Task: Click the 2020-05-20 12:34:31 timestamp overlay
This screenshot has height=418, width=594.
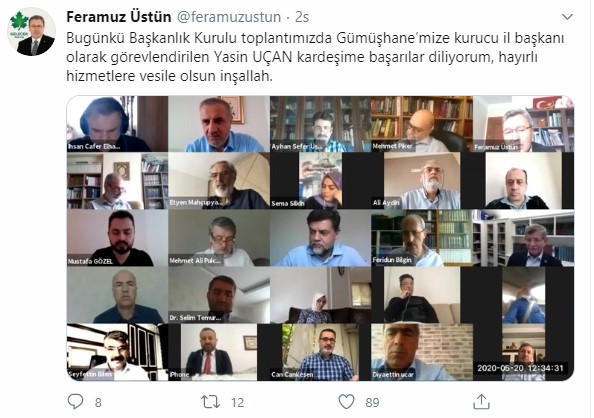Action: pos(520,368)
